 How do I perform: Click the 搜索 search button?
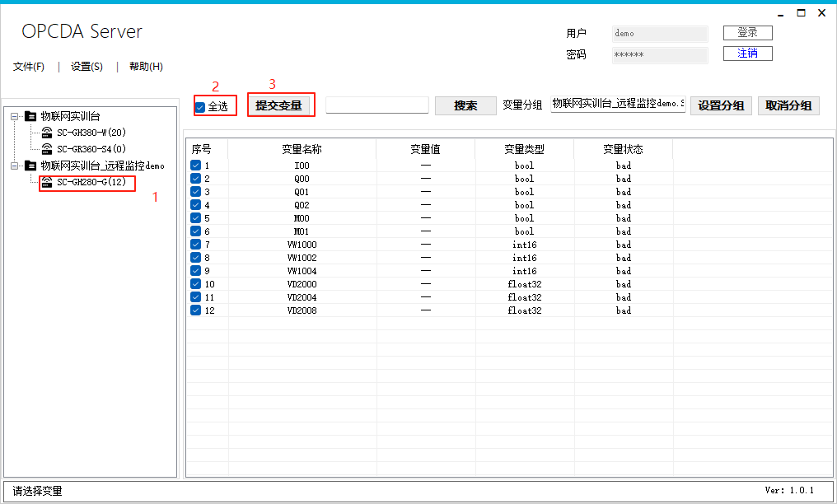[465, 105]
